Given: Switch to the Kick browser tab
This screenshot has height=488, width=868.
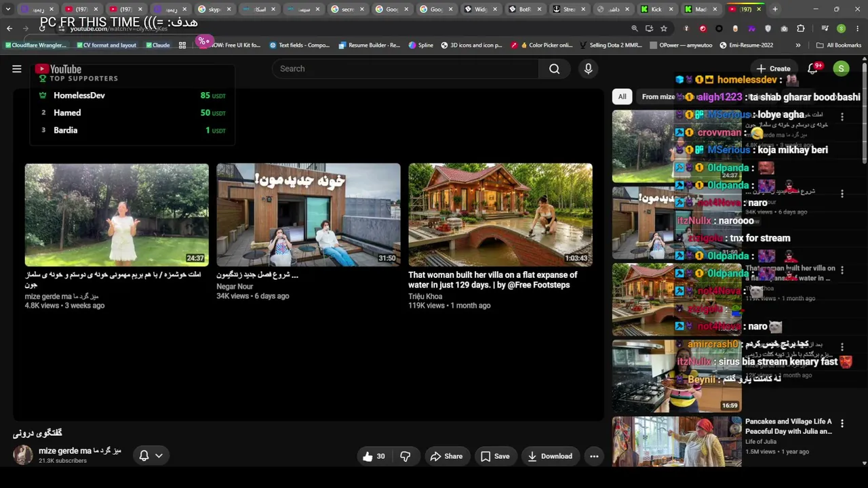Looking at the screenshot, I should coord(656,9).
